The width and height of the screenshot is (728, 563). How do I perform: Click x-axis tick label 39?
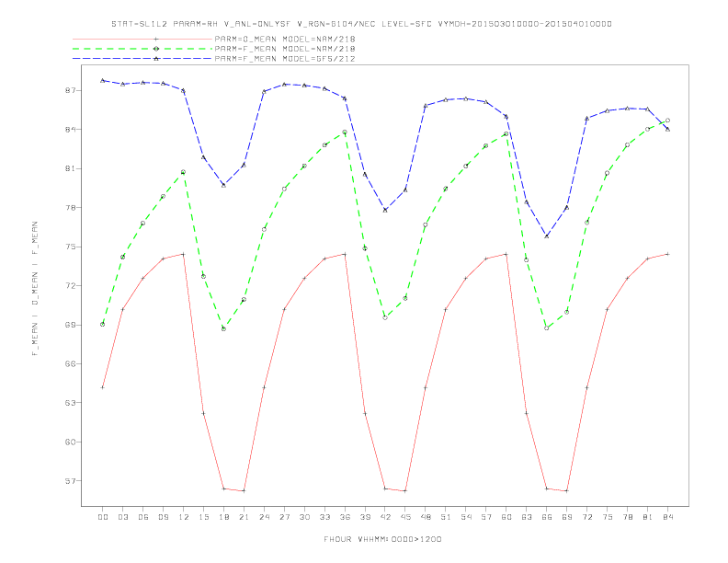pos(365,517)
